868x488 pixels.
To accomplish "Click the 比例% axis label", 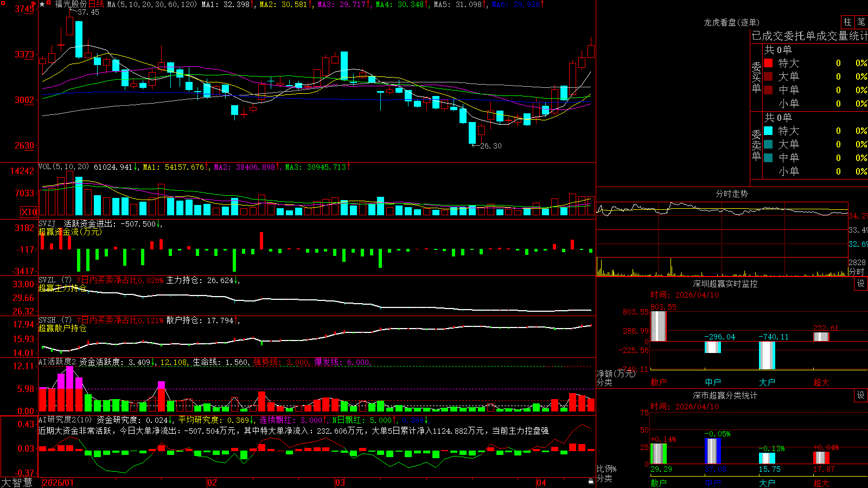I will [607, 468].
